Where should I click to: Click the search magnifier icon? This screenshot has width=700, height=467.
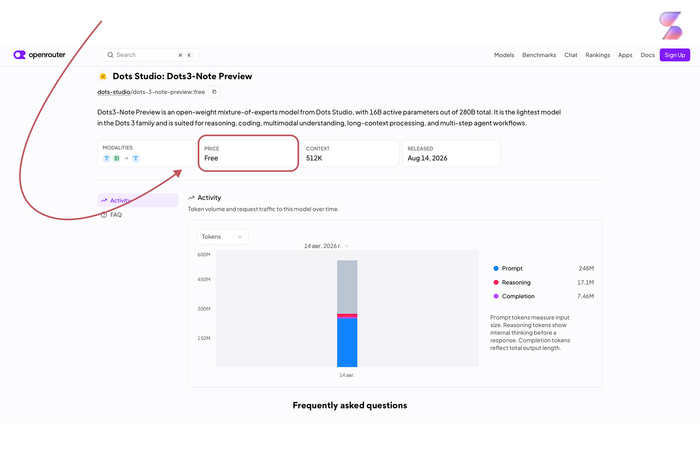(110, 55)
